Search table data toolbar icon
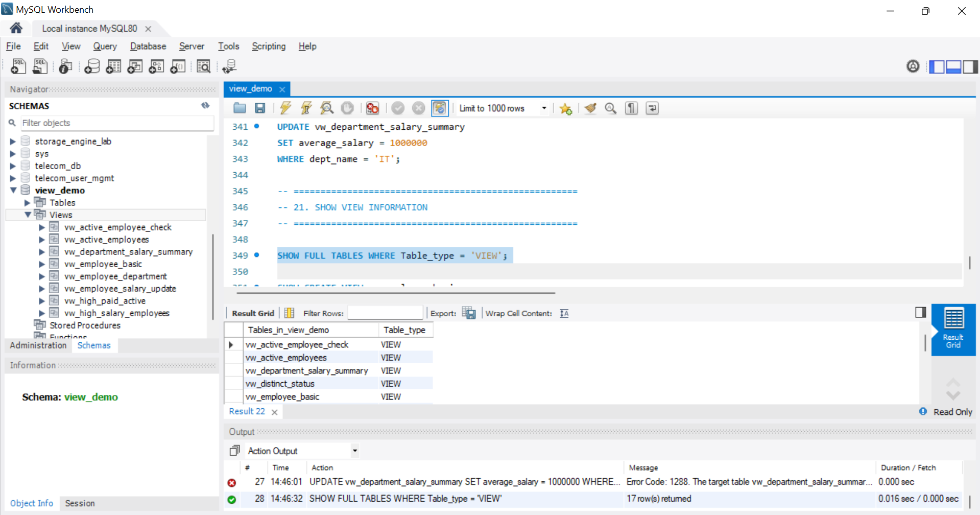980x515 pixels. pos(203,66)
